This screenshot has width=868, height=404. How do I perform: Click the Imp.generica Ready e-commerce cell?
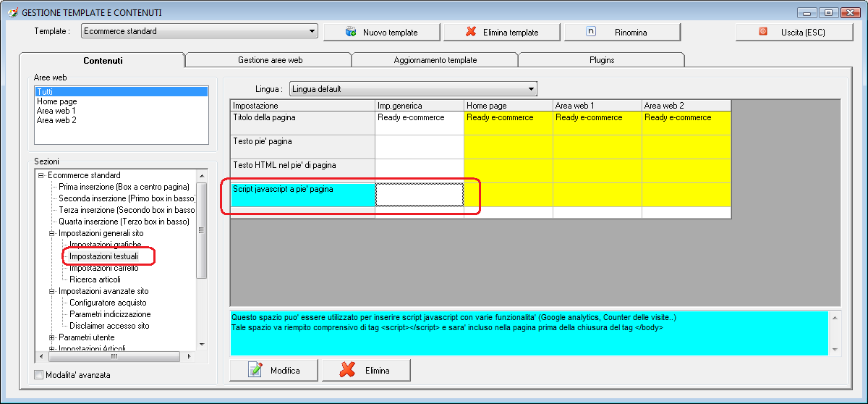click(420, 122)
